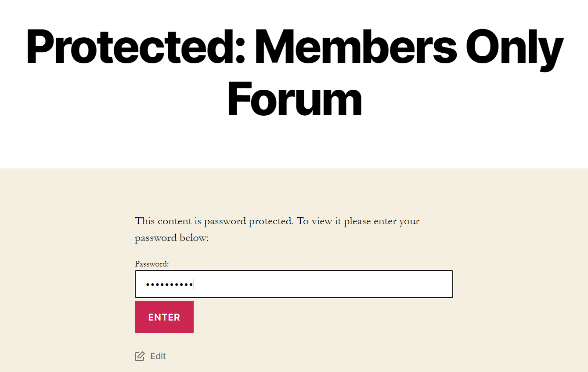The image size is (588, 372).
Task: Click the Password: label
Action: coord(152,264)
